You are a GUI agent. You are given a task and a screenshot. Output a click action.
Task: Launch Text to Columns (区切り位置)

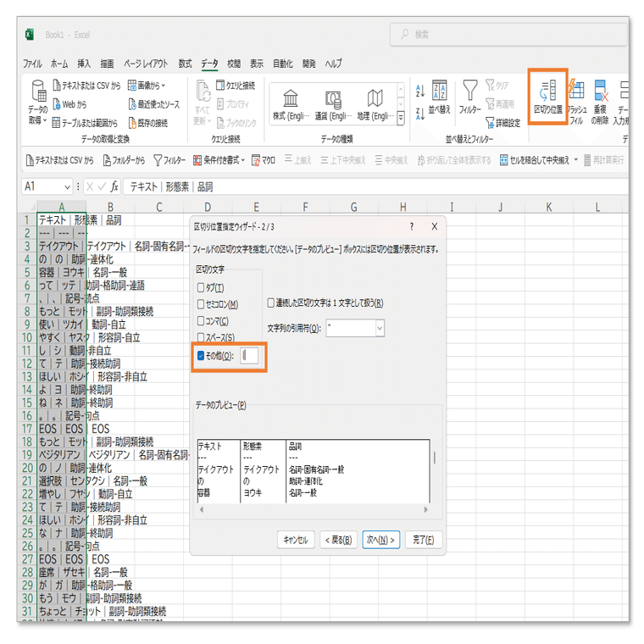[548, 97]
